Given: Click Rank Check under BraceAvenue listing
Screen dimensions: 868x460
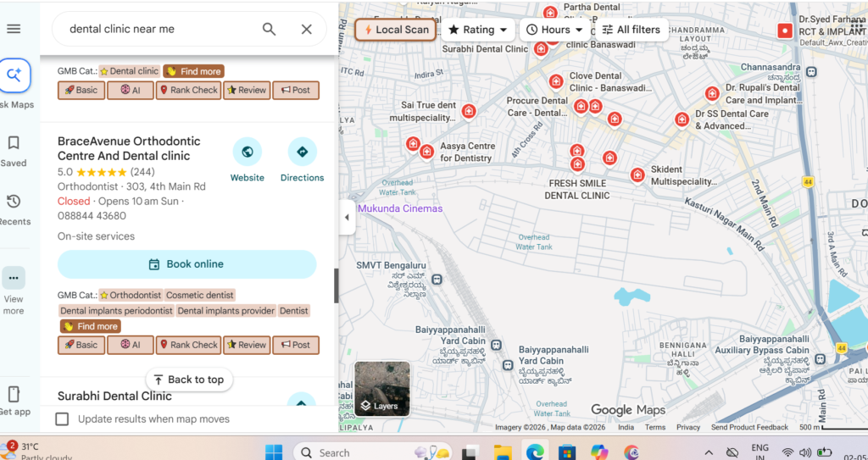Looking at the screenshot, I should [x=188, y=345].
